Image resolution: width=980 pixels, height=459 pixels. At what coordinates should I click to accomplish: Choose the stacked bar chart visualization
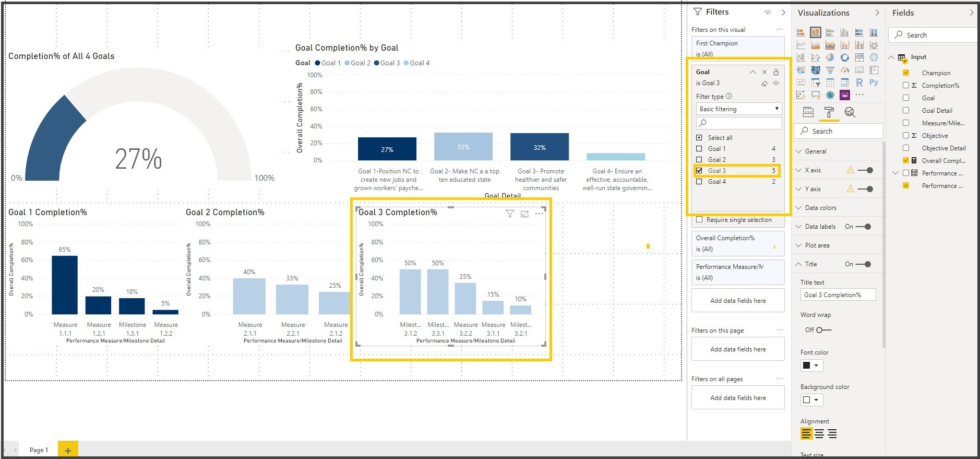pyautogui.click(x=801, y=32)
